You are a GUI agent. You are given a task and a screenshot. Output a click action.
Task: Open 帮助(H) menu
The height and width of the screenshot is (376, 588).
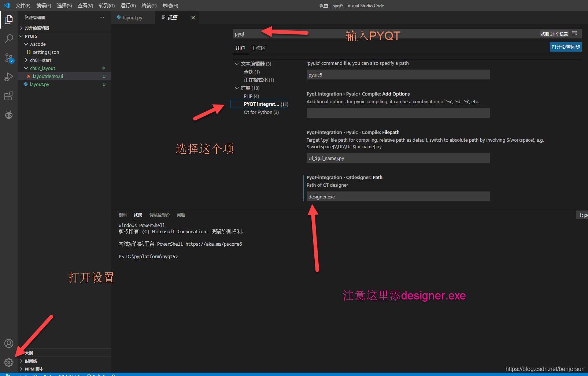(170, 5)
